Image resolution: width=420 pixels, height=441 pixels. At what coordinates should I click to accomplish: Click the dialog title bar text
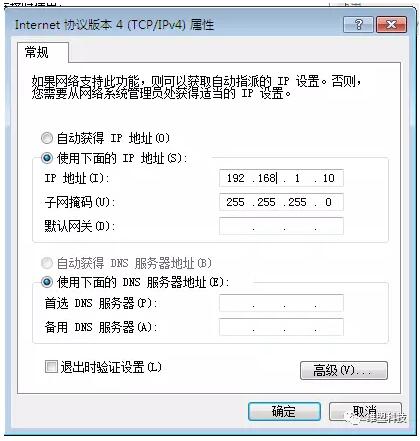point(114,25)
